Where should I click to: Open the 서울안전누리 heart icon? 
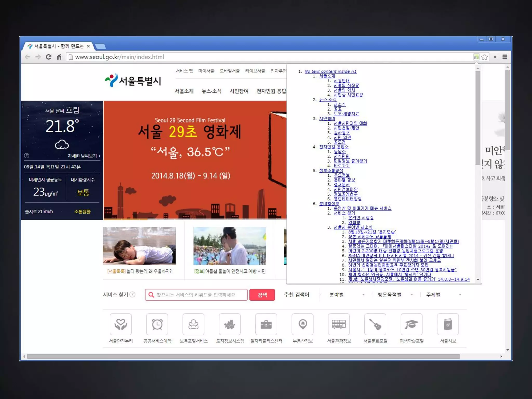coord(121,324)
